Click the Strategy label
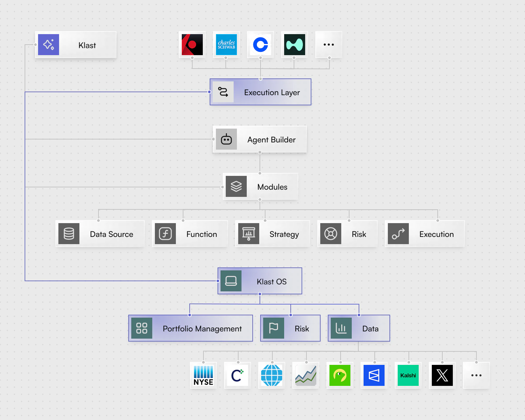The width and height of the screenshot is (525, 420). (x=284, y=234)
